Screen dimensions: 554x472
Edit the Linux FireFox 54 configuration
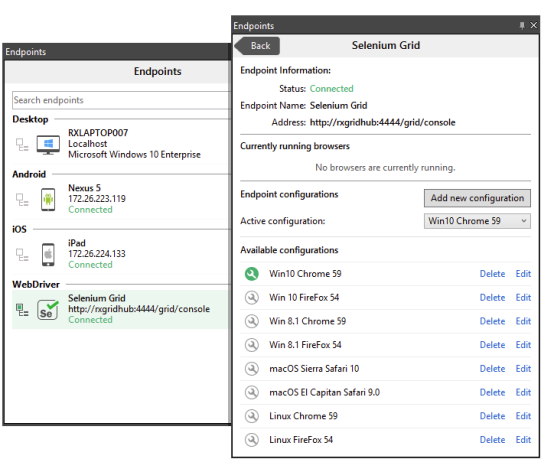point(523,440)
